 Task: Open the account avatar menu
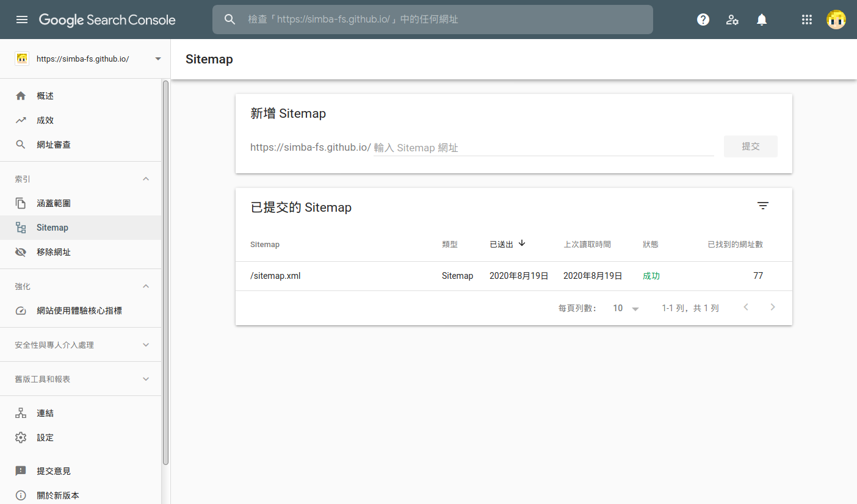click(836, 20)
